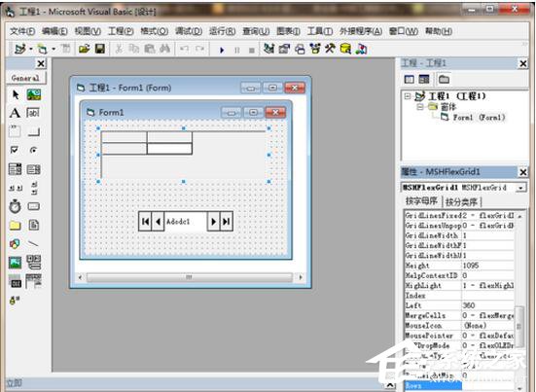
Task: Select the PictureBox control tool
Action: click(x=33, y=94)
